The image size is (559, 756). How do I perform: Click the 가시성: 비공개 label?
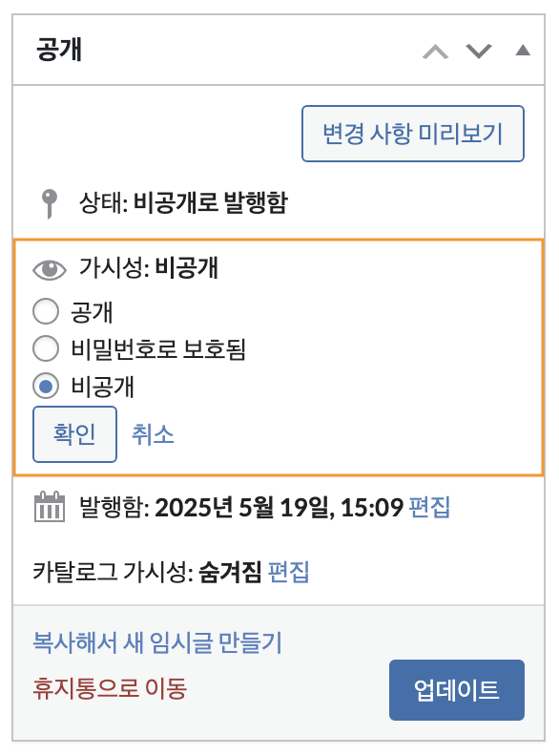click(149, 267)
